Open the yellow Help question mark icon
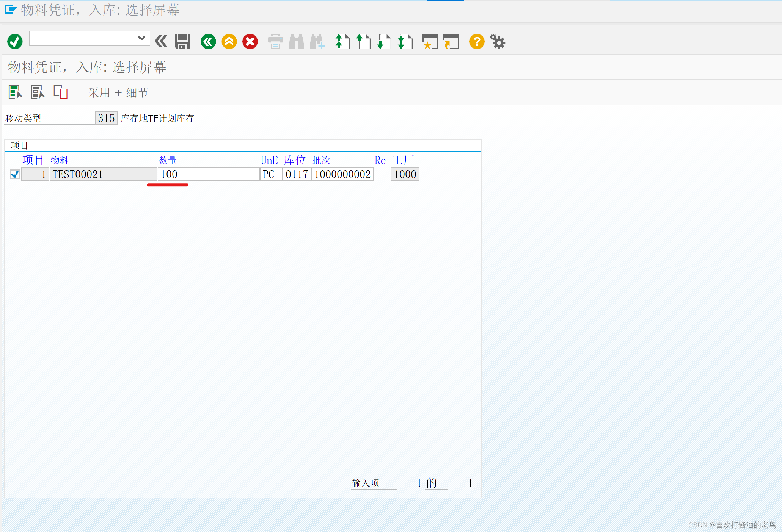This screenshot has height=532, width=782. [x=477, y=41]
